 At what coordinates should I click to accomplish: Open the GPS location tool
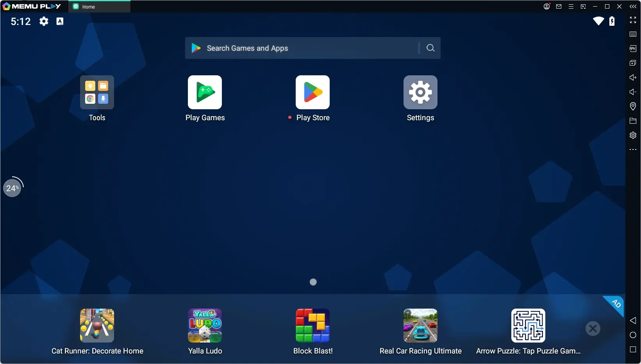point(633,106)
